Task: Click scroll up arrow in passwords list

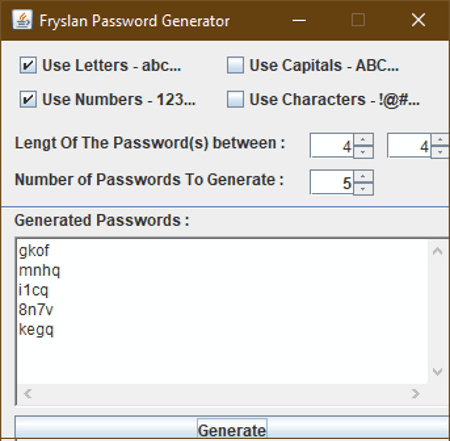Action: [437, 251]
